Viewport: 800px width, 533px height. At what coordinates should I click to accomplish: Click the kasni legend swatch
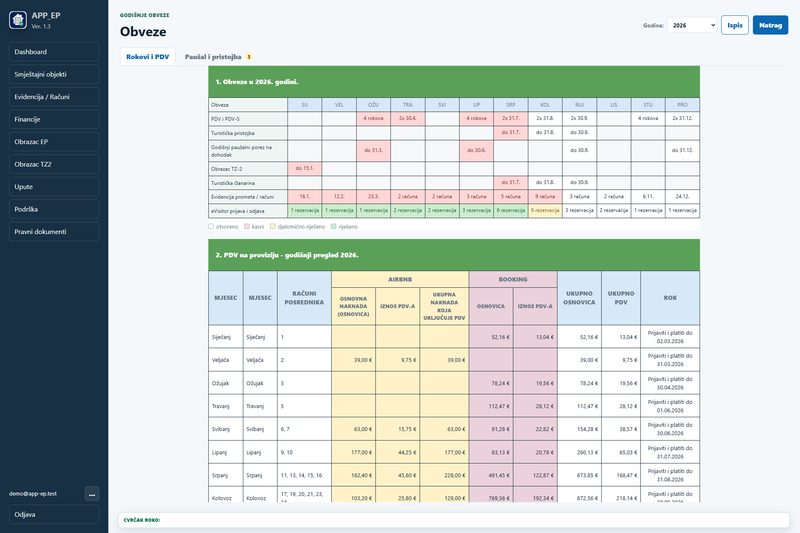pos(247,226)
